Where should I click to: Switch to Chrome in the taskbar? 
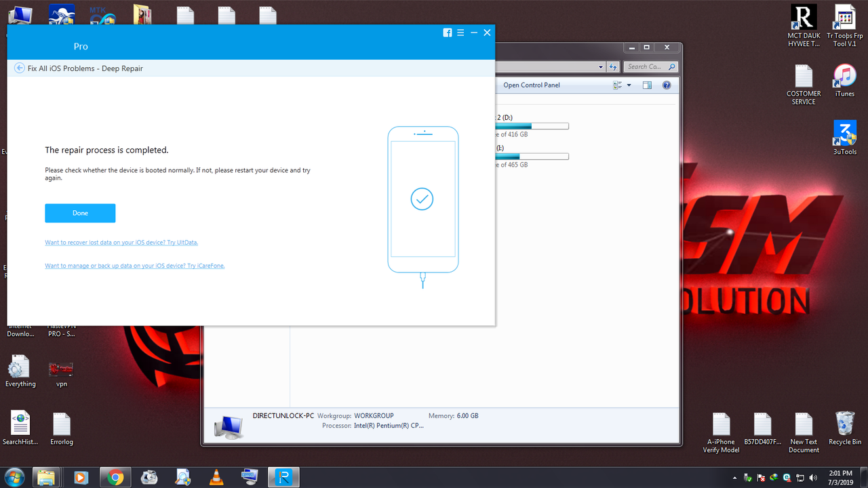[x=115, y=477]
